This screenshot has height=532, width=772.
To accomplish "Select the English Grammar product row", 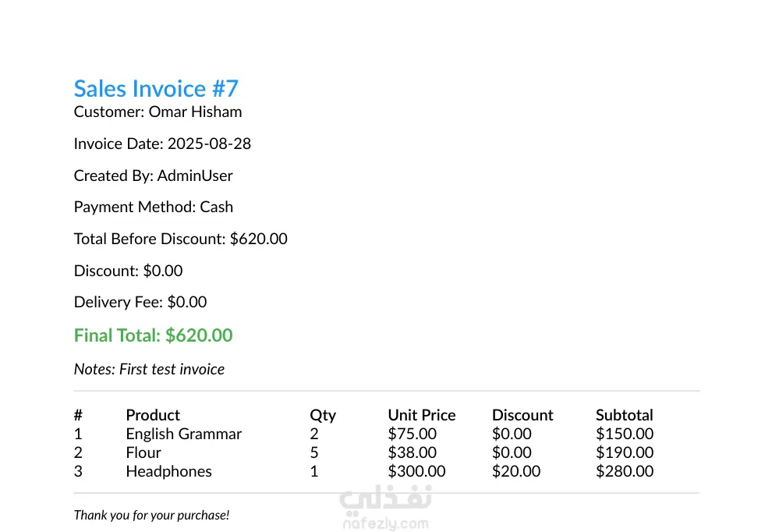I will (x=184, y=434).
